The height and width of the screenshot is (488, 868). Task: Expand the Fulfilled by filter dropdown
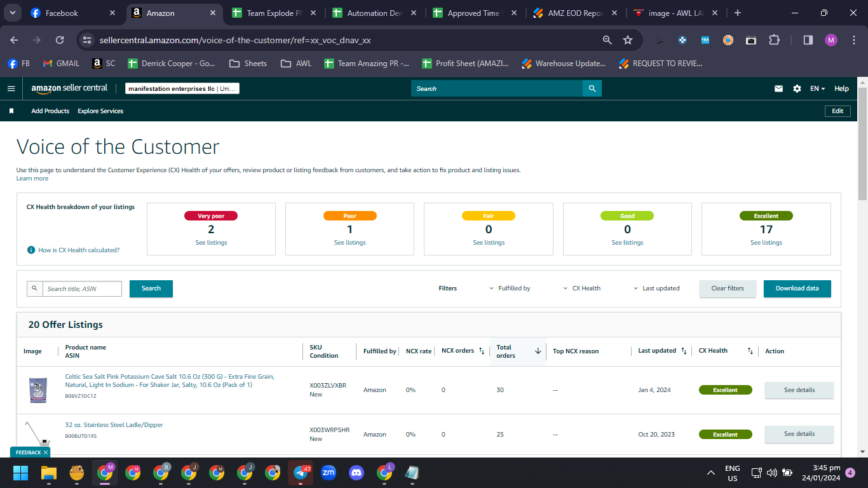(510, 288)
